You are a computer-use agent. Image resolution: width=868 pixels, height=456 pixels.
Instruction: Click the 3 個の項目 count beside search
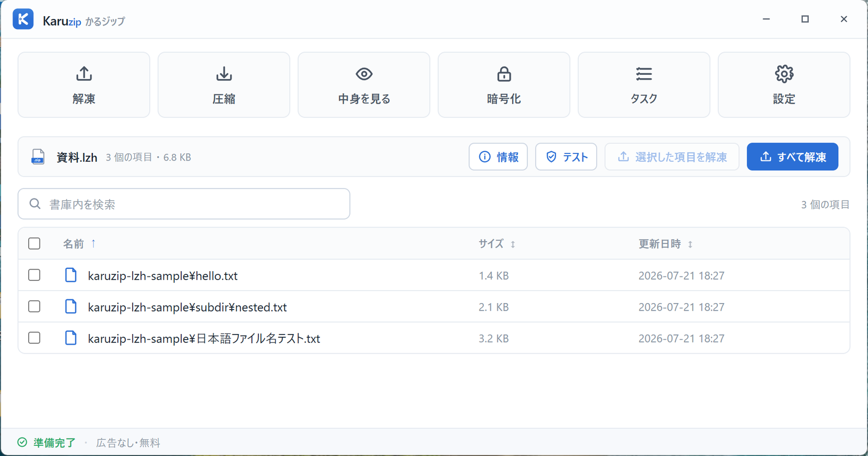pyautogui.click(x=825, y=204)
